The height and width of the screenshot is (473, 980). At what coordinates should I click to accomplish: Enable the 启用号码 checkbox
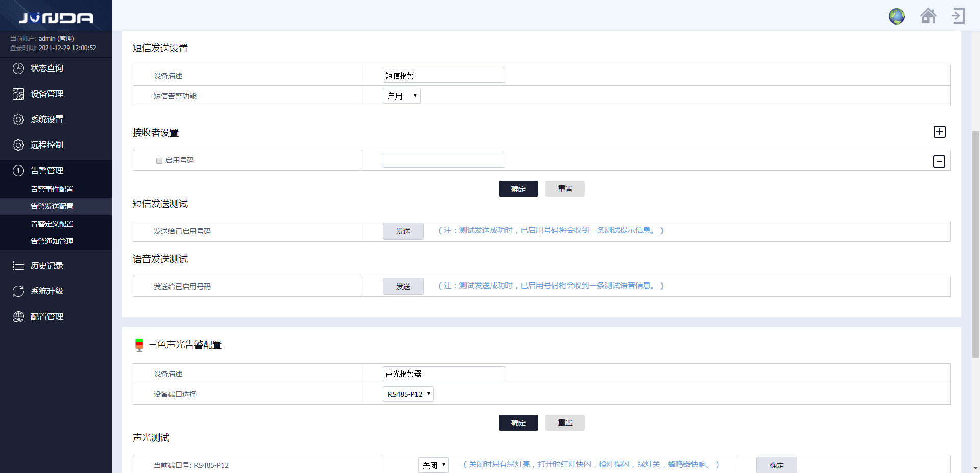pos(159,160)
